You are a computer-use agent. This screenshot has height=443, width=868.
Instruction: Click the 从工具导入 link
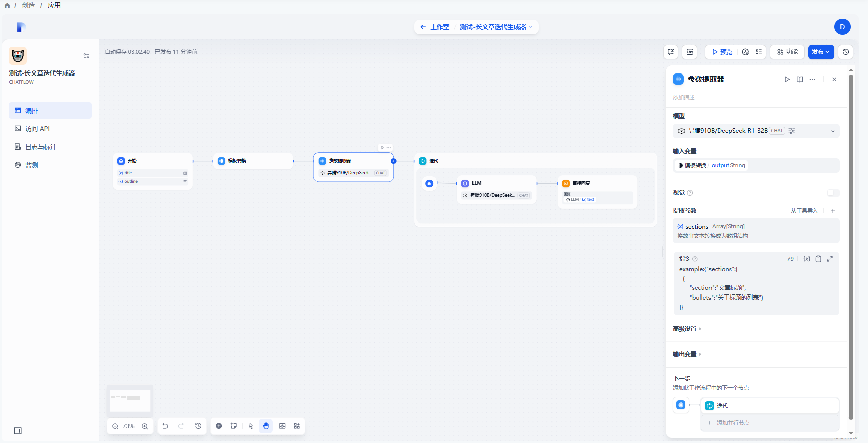[804, 211]
